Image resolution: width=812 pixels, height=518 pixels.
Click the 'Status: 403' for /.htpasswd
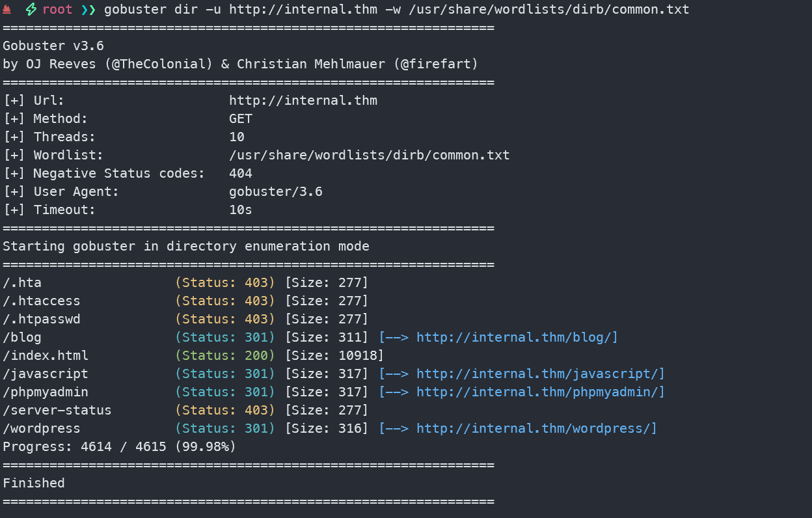click(x=225, y=320)
